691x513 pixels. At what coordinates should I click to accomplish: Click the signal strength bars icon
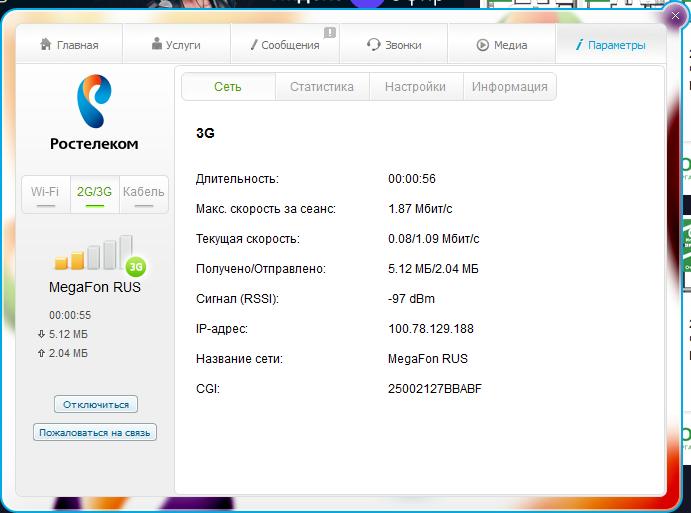click(x=92, y=254)
